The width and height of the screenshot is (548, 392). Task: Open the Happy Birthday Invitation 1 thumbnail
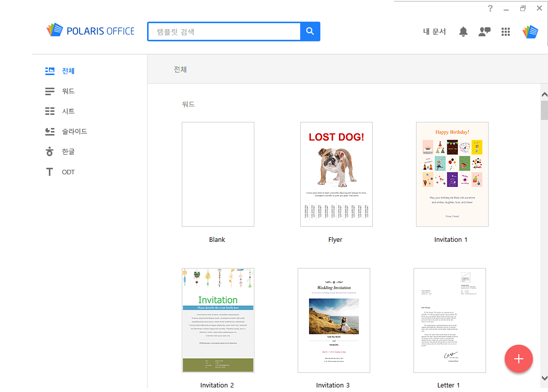452,174
